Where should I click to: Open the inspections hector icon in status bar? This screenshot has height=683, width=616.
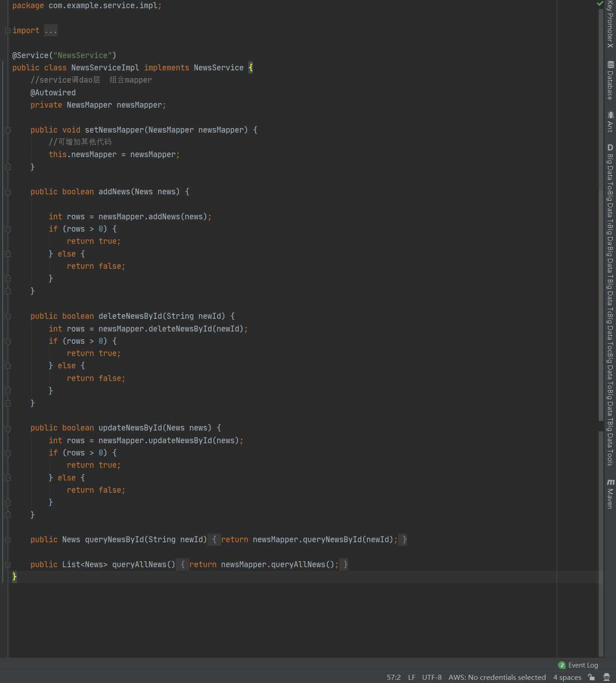[606, 677]
